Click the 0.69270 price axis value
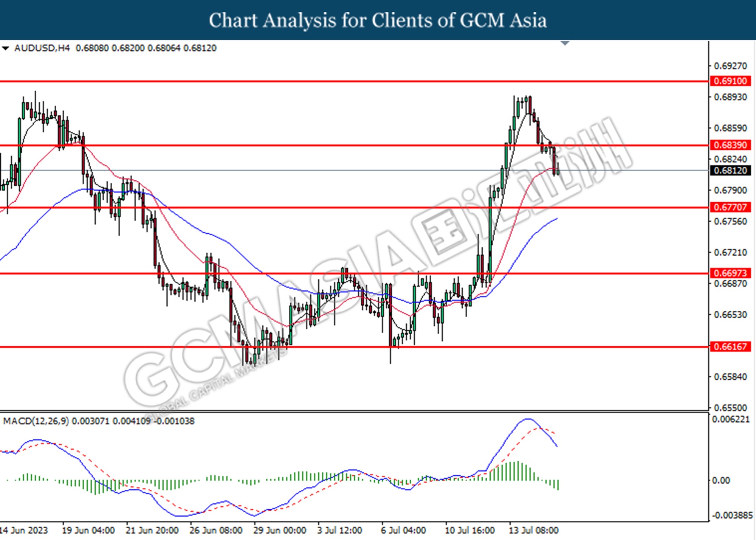756x540 pixels. tap(730, 66)
